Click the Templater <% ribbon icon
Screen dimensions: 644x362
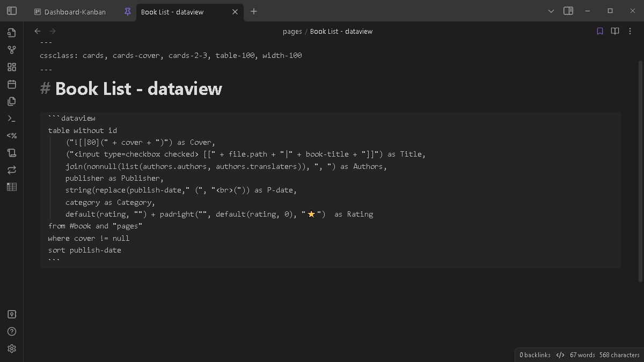tap(11, 135)
